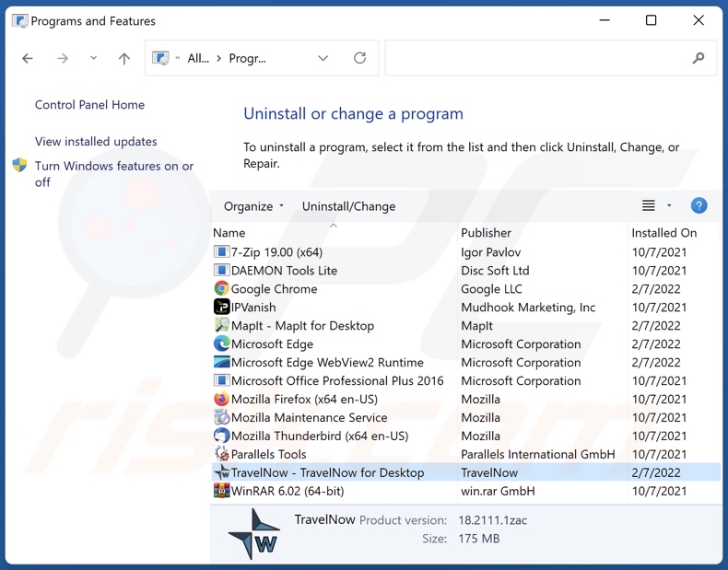Select MapIt - MapIt for Desktop entry

302,326
